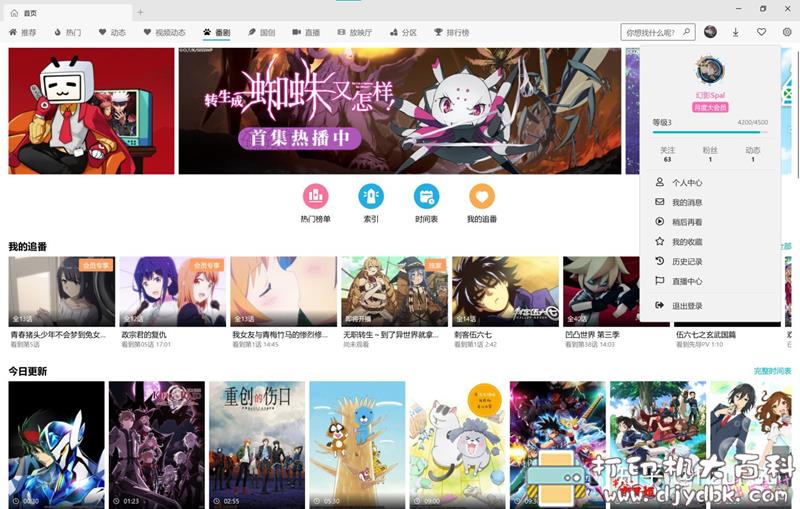Click the star icon for 我的收藏

tap(660, 241)
